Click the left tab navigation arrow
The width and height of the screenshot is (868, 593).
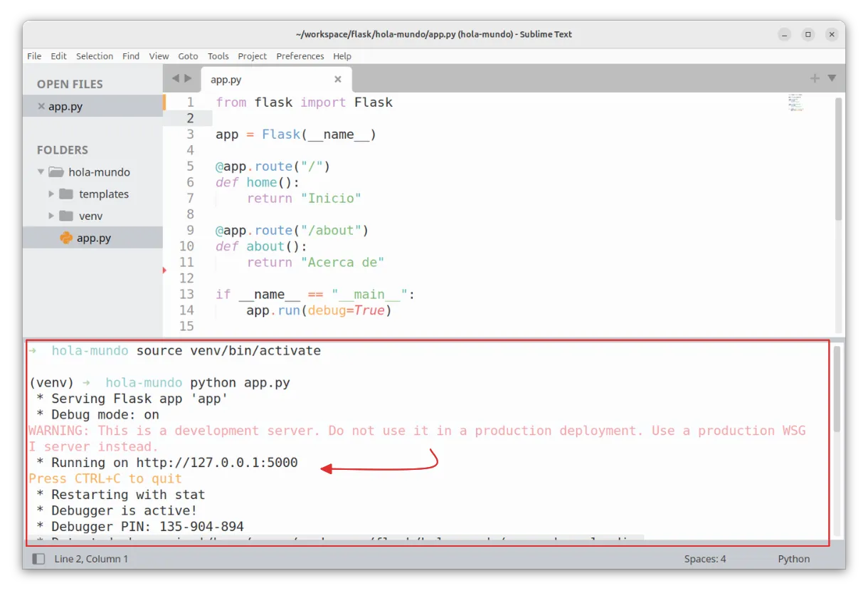(176, 78)
